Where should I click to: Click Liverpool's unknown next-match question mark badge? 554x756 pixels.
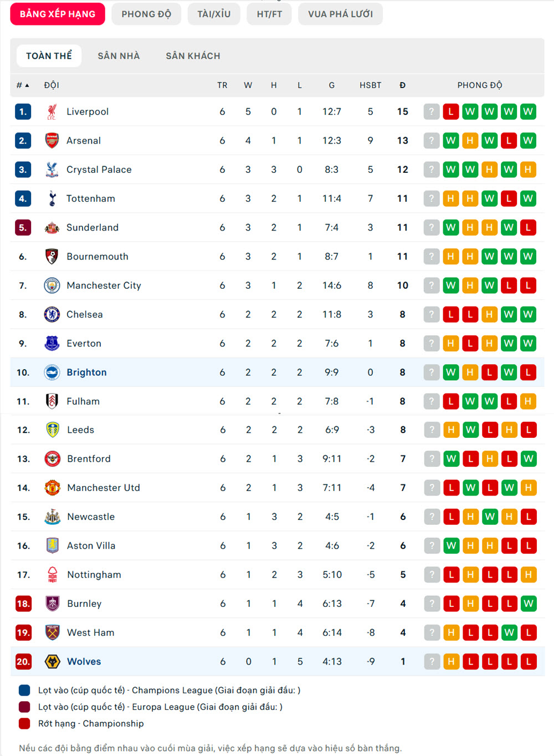tap(432, 111)
